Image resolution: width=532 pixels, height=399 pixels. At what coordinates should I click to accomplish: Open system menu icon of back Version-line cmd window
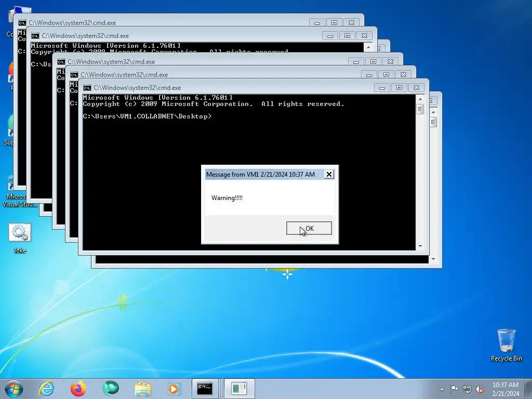tap(35, 36)
